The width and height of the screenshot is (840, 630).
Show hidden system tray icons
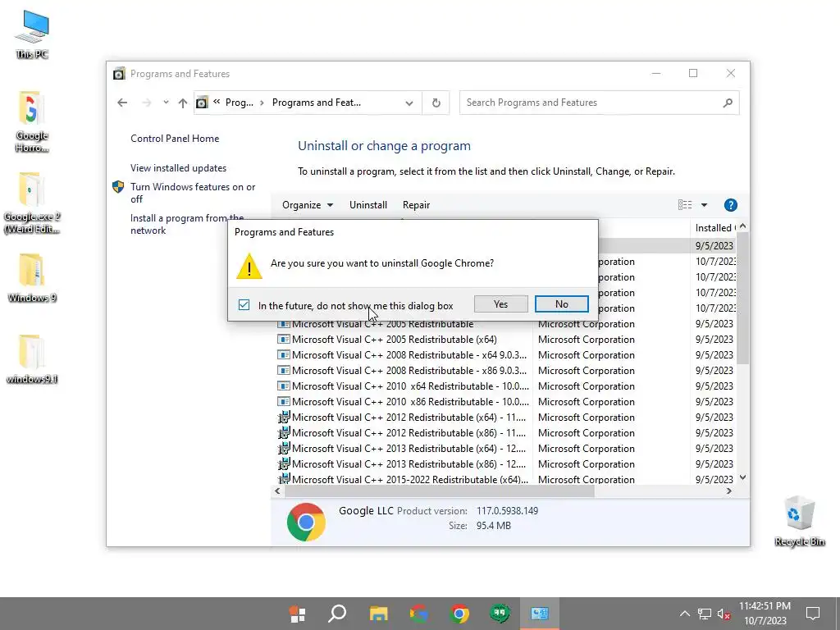tap(685, 614)
